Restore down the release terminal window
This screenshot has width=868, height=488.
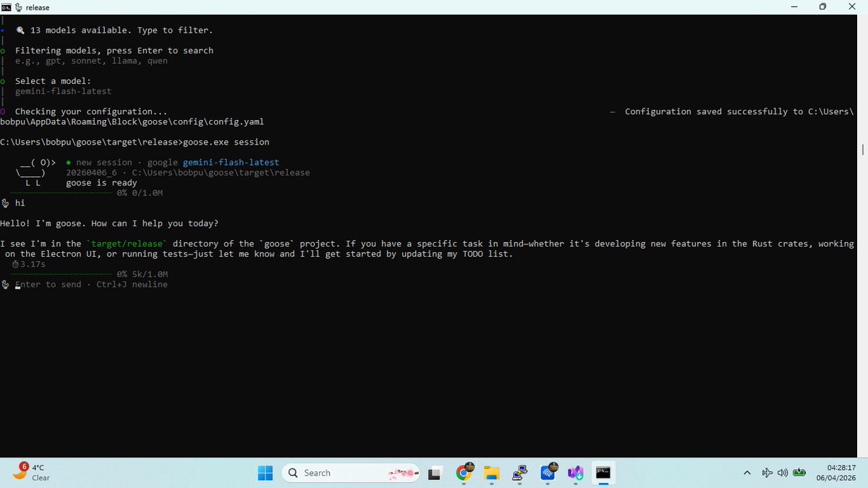pyautogui.click(x=822, y=7)
